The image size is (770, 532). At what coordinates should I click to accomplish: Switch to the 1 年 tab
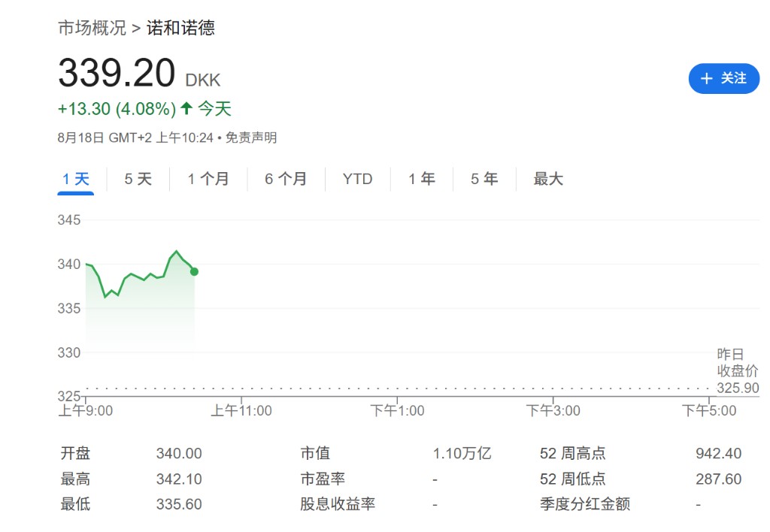click(422, 179)
